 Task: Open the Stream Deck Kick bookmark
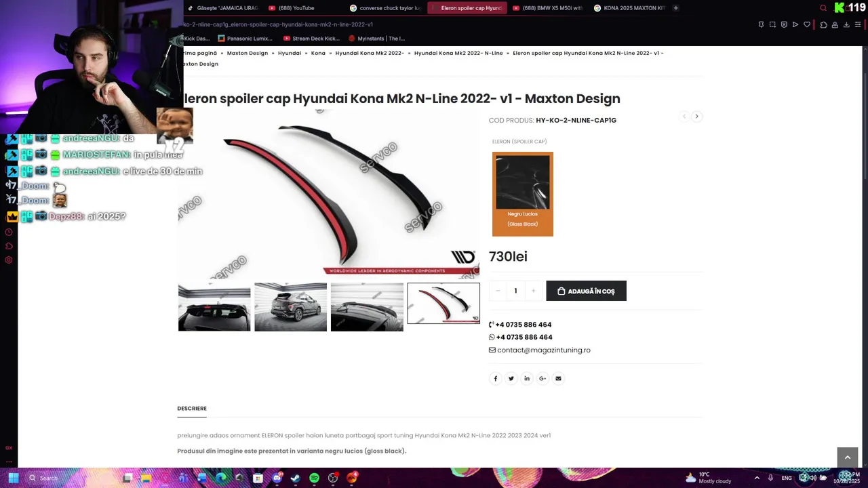click(311, 39)
